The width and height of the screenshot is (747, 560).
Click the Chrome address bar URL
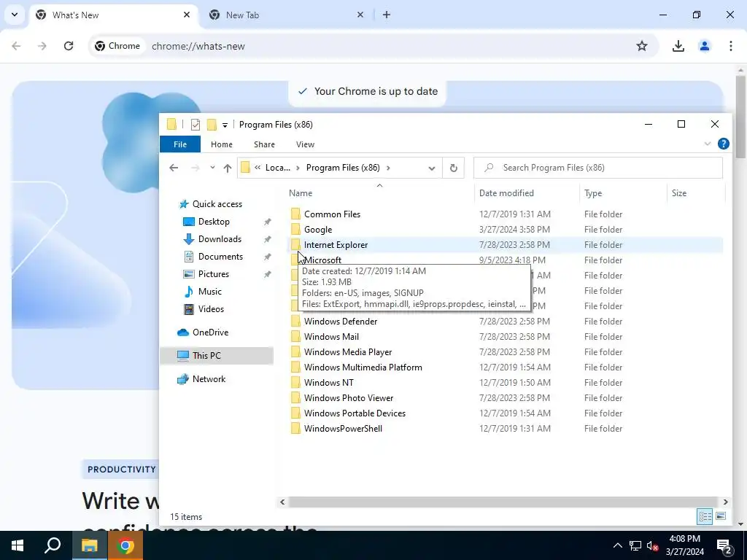(198, 46)
